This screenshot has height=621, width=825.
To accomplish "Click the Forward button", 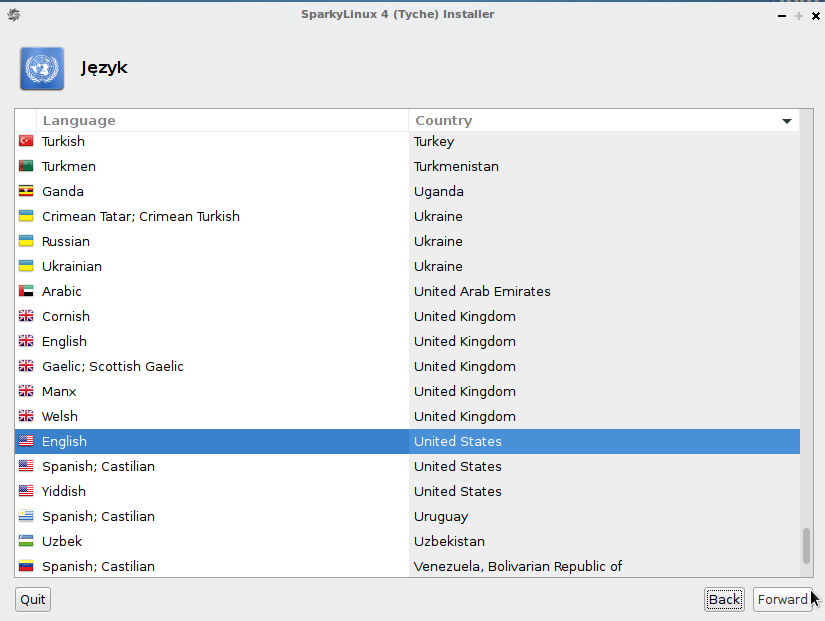I will click(782, 599).
